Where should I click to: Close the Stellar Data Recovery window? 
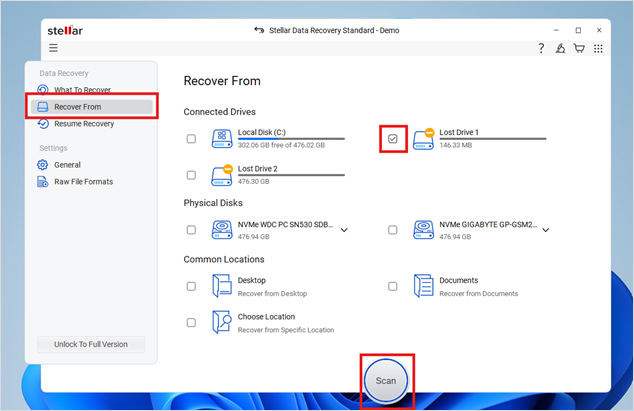(x=599, y=30)
